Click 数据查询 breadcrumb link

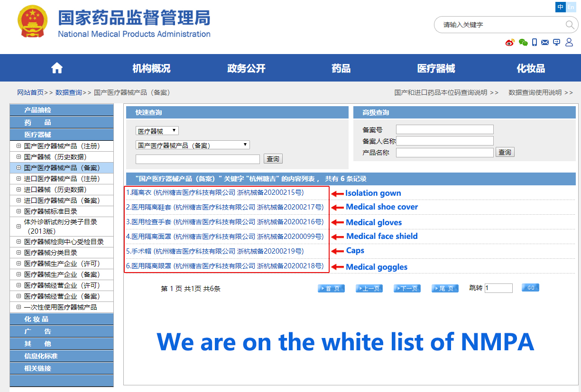tap(69, 92)
